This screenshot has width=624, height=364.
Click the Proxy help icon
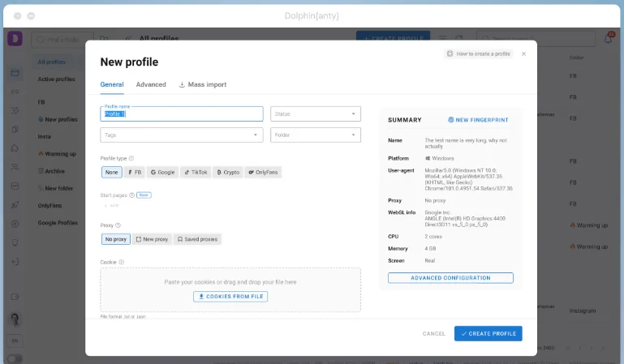(x=118, y=225)
